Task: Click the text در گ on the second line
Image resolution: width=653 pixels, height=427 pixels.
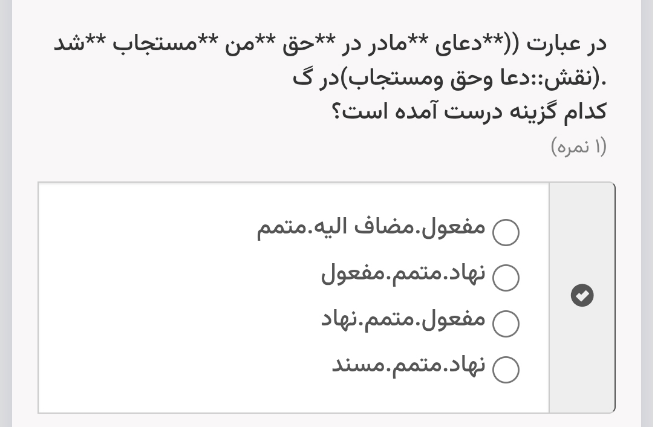Action: [x=316, y=78]
